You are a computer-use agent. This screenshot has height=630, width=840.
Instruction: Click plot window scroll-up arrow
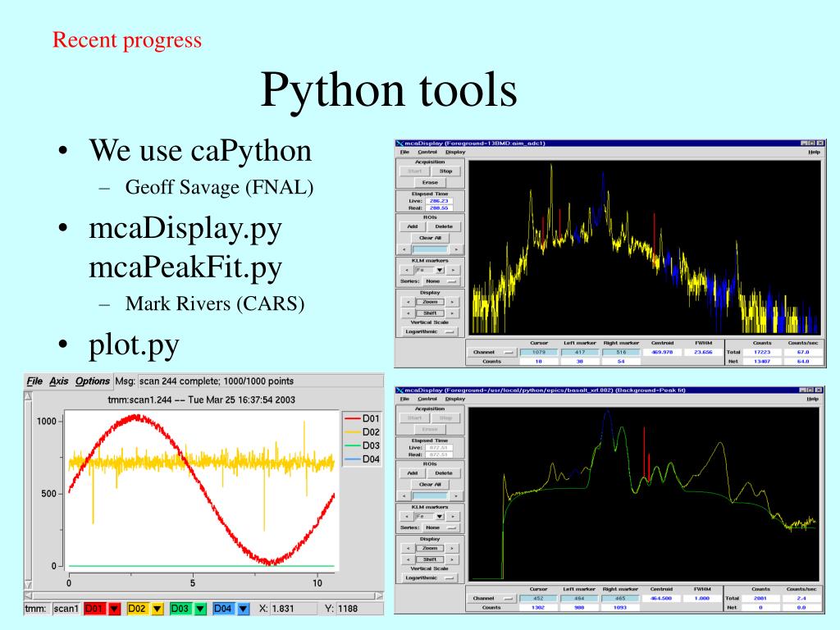[x=29, y=396]
